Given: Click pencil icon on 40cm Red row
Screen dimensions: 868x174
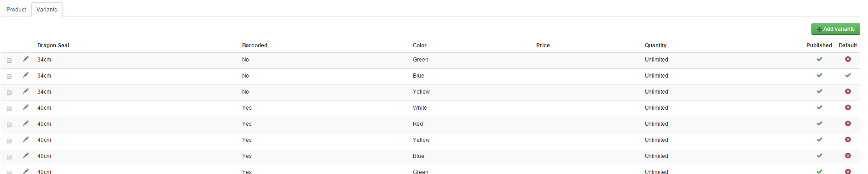Looking at the screenshot, I should (26, 123).
